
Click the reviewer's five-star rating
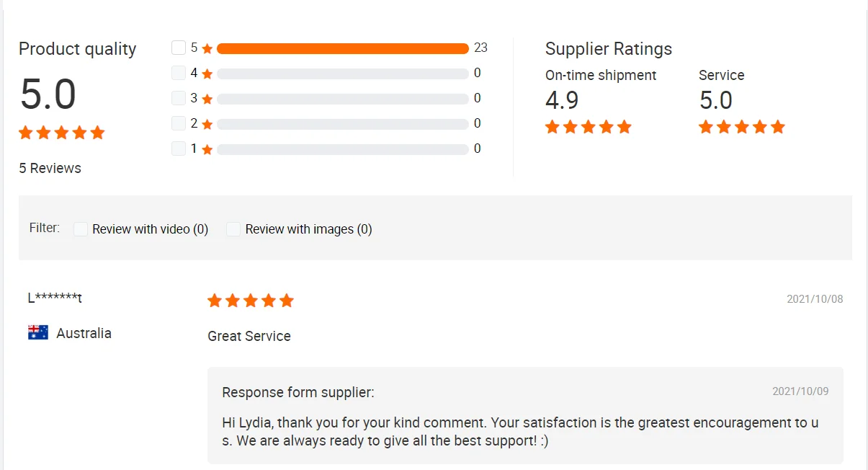(x=250, y=301)
